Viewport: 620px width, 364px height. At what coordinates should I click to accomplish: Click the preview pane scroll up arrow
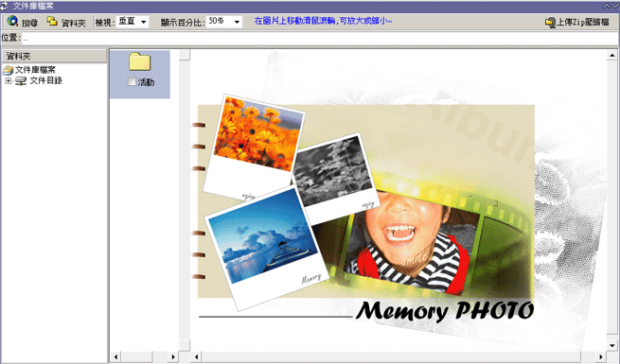pos(612,55)
